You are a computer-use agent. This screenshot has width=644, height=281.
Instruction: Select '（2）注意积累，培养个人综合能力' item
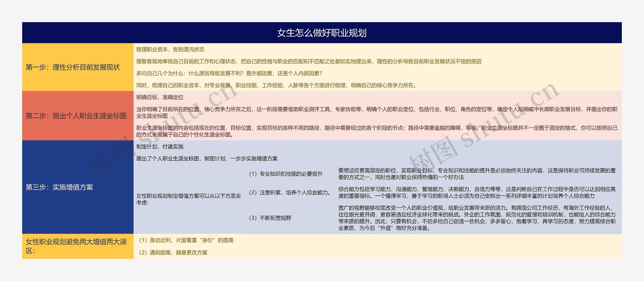click(289, 192)
